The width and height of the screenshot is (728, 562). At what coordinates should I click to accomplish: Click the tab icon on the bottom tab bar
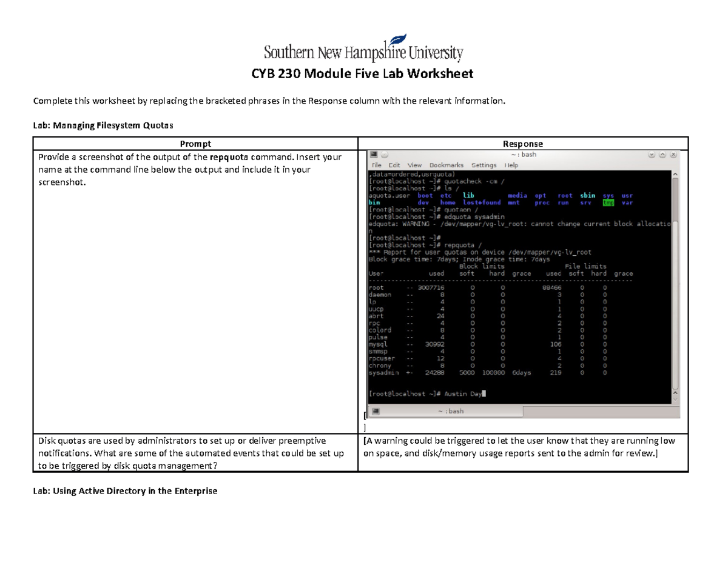pyautogui.click(x=376, y=410)
